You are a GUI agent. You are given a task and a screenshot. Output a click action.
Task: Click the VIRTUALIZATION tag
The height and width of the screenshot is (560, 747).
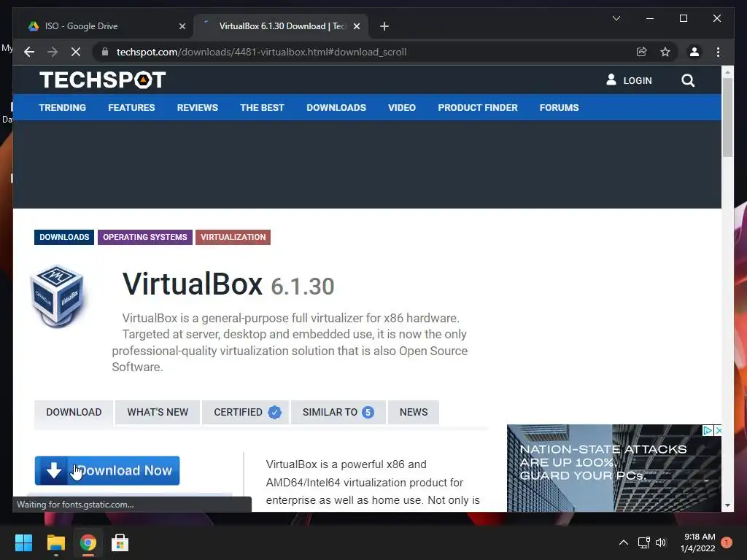[233, 237]
